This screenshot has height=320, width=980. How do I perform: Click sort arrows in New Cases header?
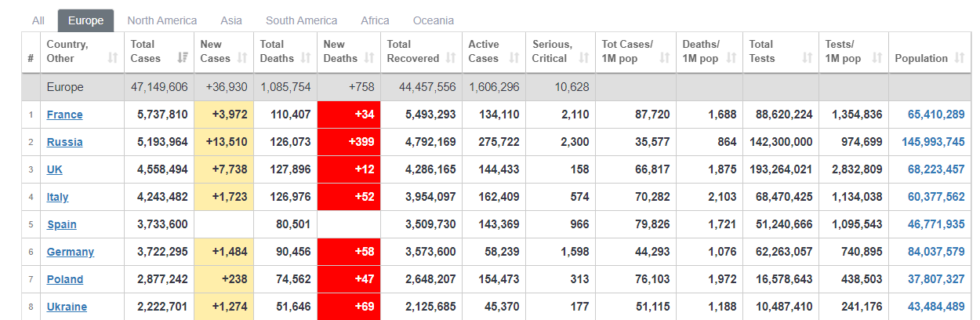coord(241,58)
